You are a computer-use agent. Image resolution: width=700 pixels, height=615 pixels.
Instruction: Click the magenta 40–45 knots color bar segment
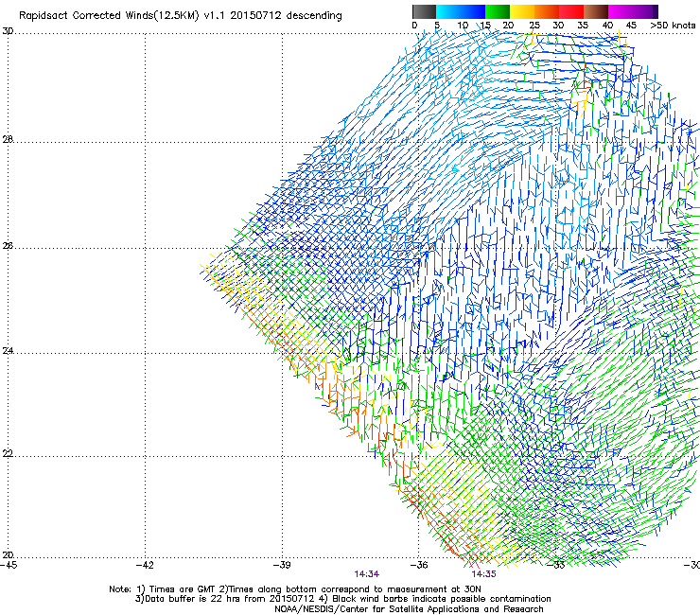621,11
